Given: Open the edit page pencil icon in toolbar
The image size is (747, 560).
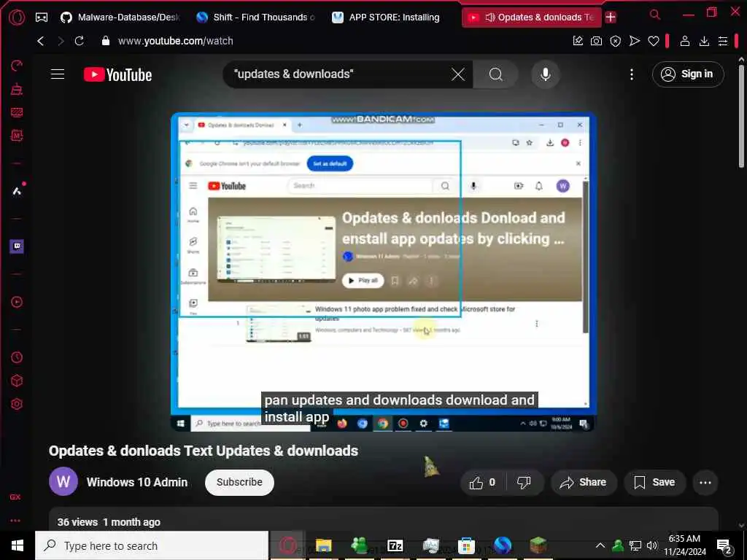Looking at the screenshot, I should 578,41.
